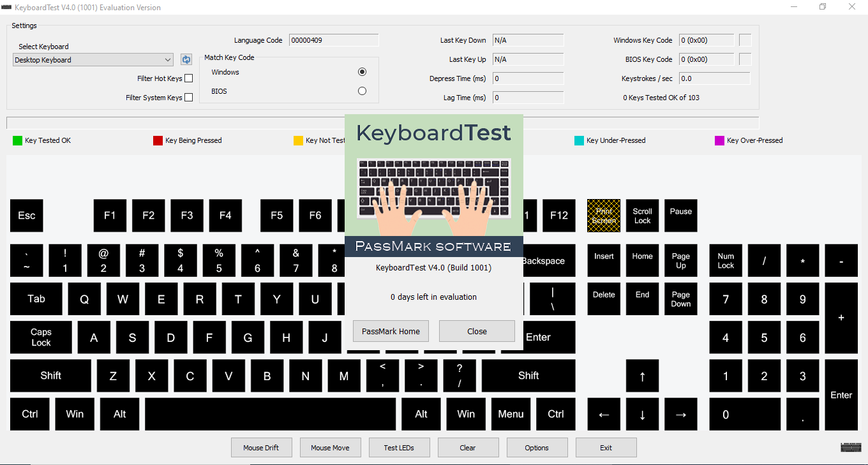Click the Pause key
The height and width of the screenshot is (465, 868).
(x=680, y=216)
